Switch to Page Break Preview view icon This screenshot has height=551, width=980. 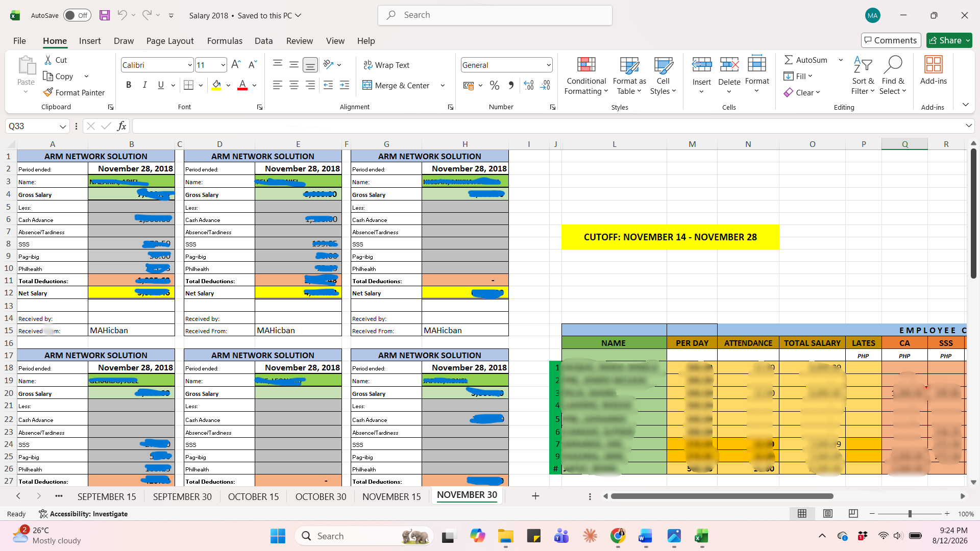click(853, 514)
